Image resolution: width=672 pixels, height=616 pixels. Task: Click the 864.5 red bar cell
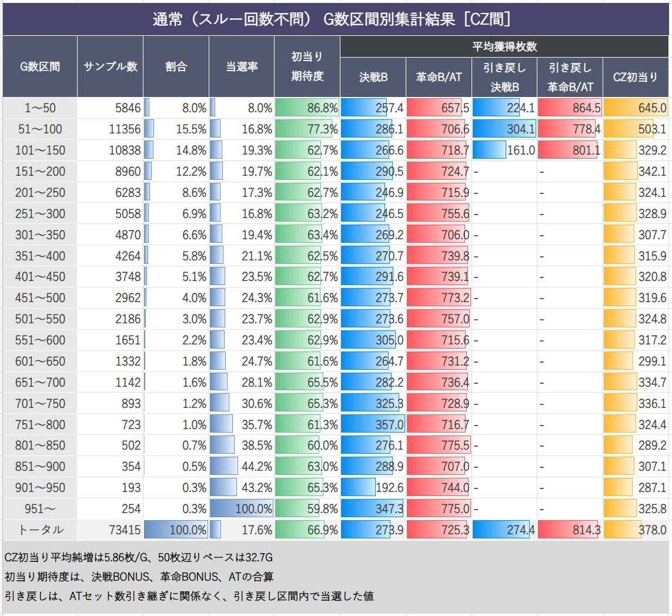[570, 108]
